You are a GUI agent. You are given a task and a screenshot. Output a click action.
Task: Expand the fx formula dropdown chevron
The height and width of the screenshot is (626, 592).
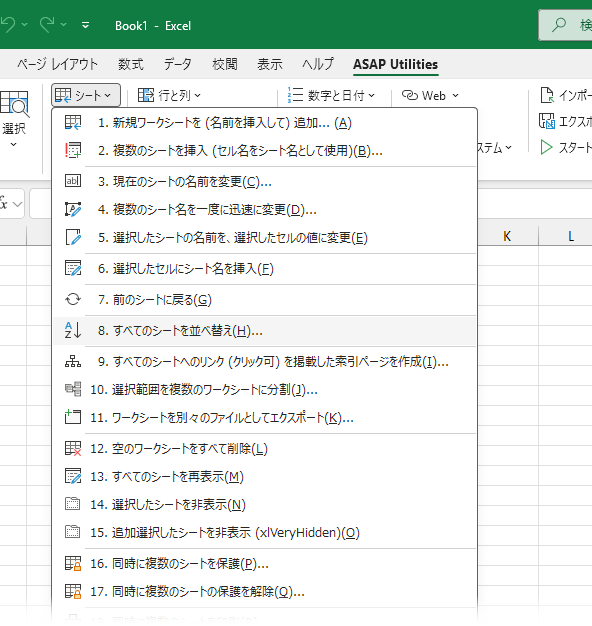coord(17,204)
